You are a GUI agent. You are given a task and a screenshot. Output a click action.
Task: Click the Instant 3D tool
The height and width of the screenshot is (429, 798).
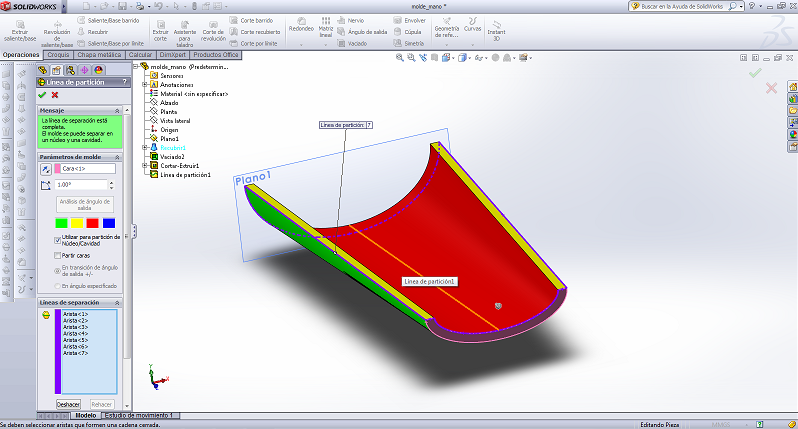pos(496,32)
